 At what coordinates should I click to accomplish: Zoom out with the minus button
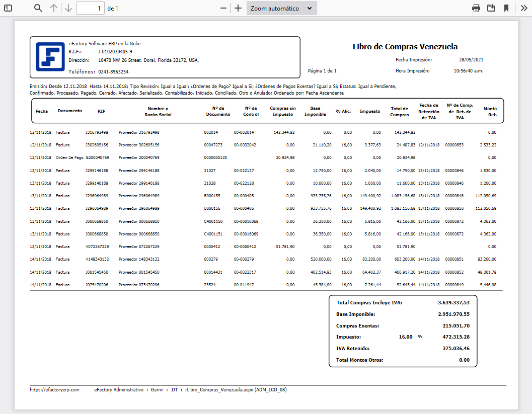[223, 8]
